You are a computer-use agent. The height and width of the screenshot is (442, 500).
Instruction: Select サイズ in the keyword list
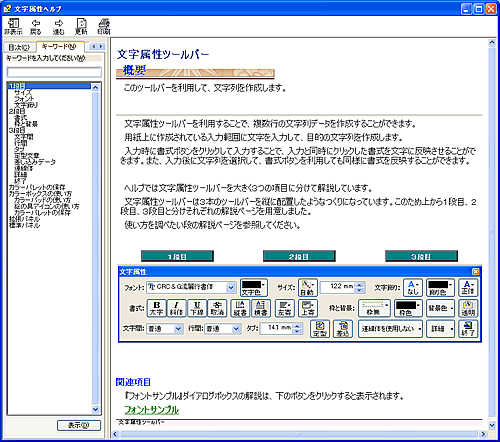coord(23,92)
